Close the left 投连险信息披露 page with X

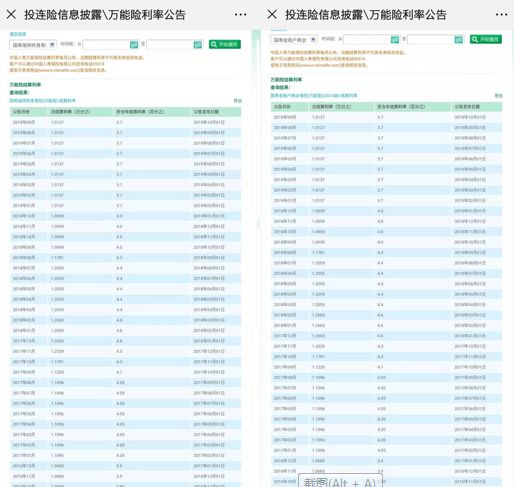(11, 14)
